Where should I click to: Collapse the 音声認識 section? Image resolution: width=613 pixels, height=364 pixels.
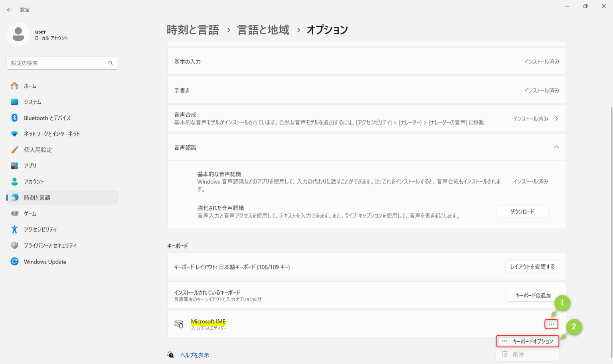tap(556, 147)
